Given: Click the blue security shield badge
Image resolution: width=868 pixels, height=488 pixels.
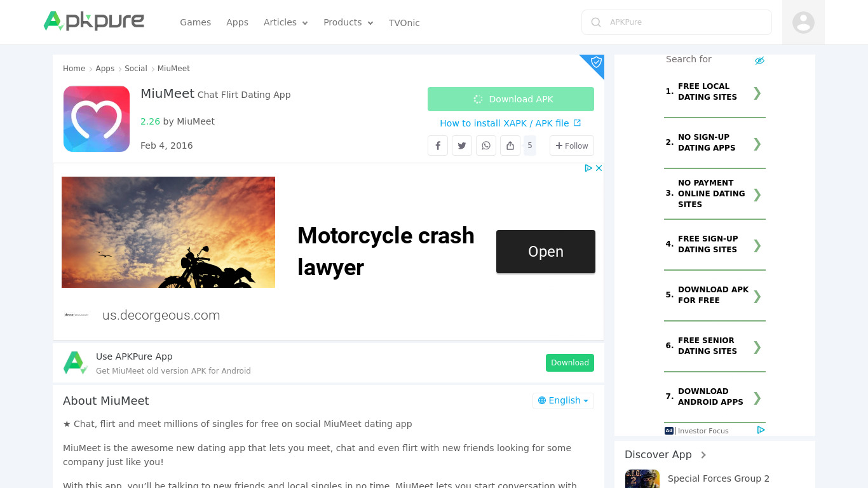Looking at the screenshot, I should coord(595,62).
